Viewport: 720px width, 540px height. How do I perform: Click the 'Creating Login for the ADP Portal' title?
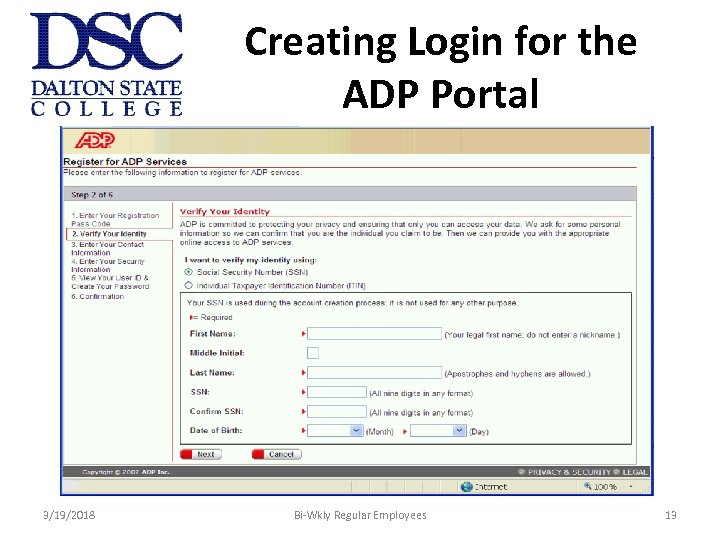coord(441,67)
